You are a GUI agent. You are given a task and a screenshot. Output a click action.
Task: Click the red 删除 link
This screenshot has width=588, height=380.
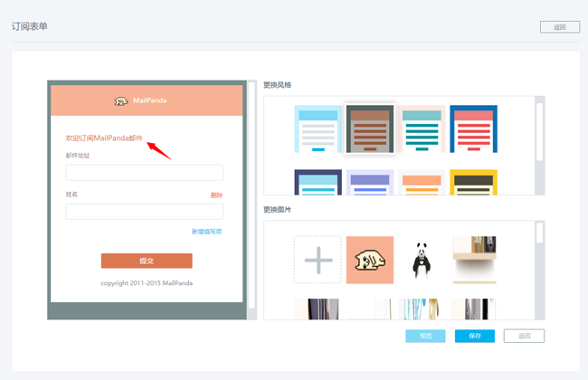point(216,195)
